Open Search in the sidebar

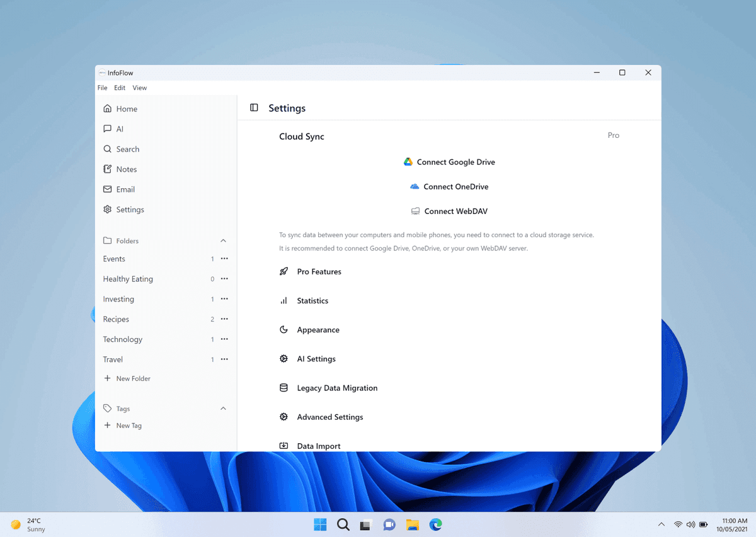click(127, 149)
